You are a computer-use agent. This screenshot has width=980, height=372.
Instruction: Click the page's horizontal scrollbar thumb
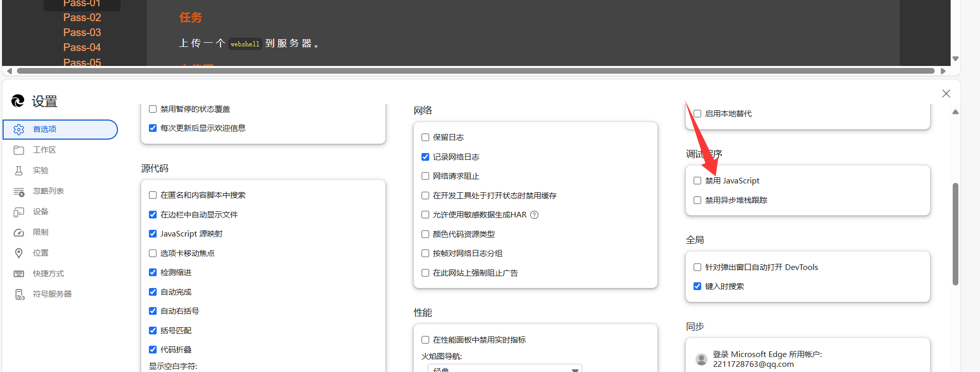pyautogui.click(x=476, y=71)
